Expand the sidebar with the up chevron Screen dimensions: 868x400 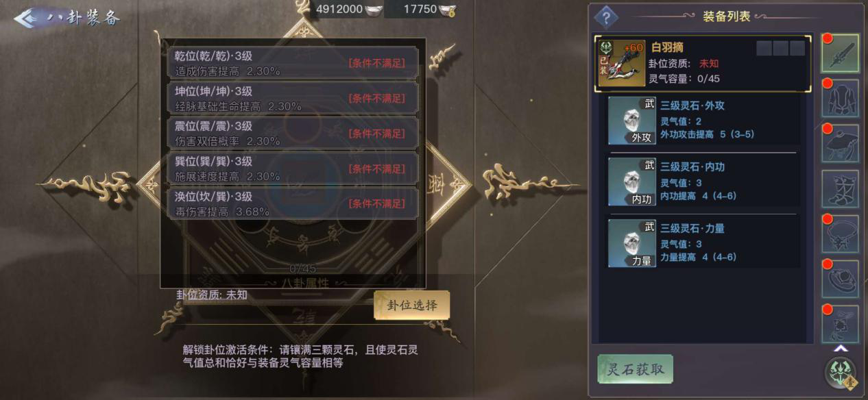(x=841, y=348)
